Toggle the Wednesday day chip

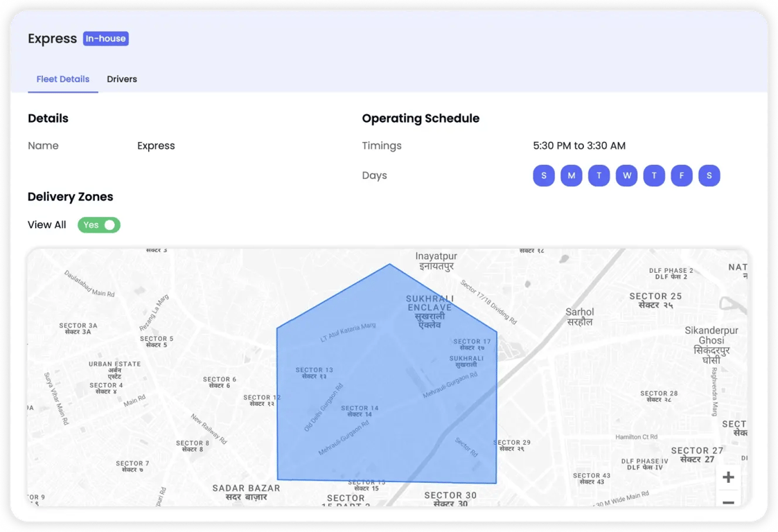(627, 176)
